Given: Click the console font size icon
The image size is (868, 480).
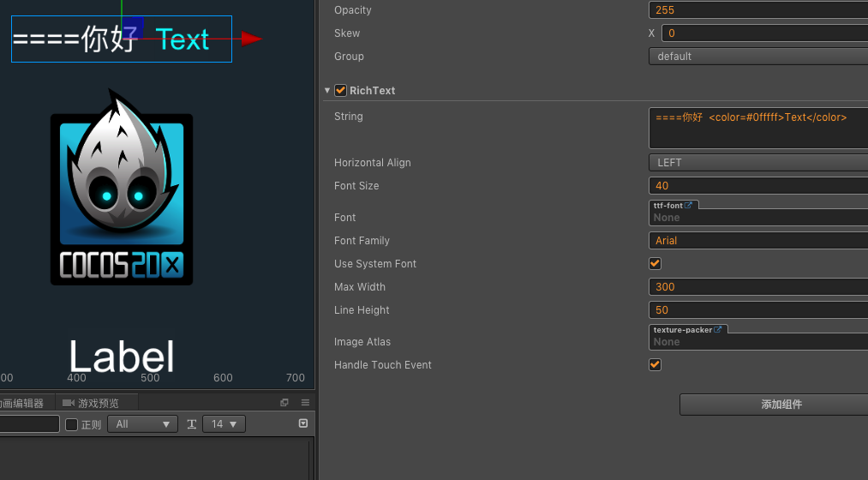Looking at the screenshot, I should click(x=192, y=424).
